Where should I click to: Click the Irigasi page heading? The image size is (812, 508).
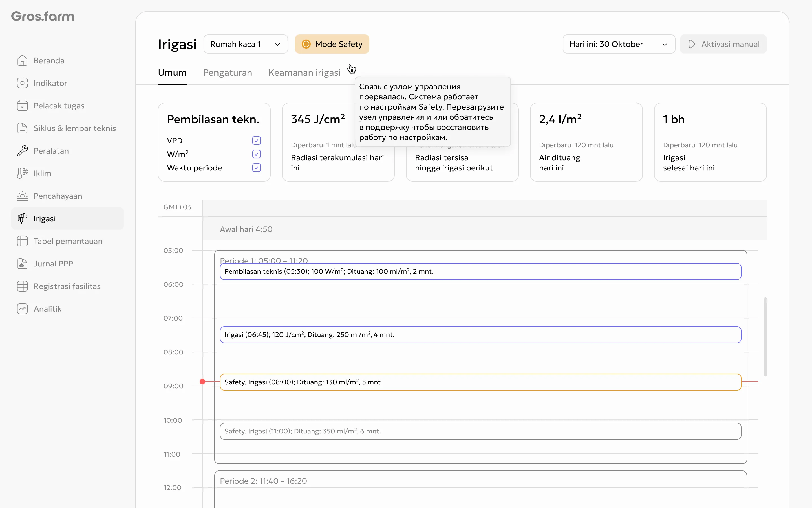click(177, 44)
